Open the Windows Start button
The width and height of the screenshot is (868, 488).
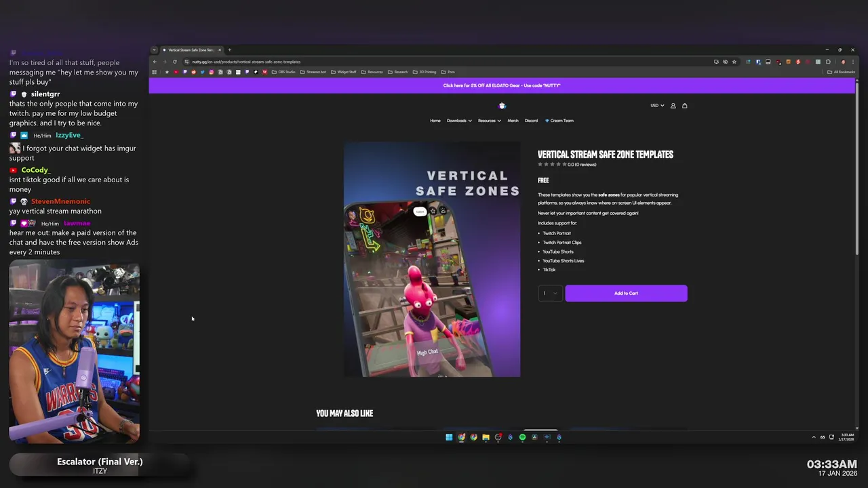tap(449, 437)
